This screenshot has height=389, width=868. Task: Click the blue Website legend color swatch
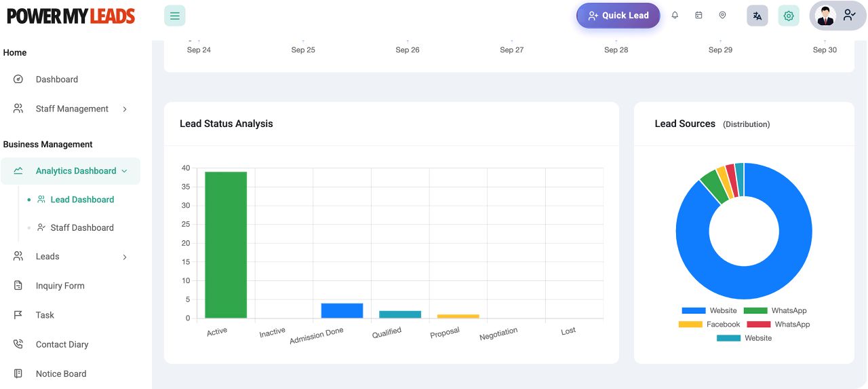pos(693,311)
